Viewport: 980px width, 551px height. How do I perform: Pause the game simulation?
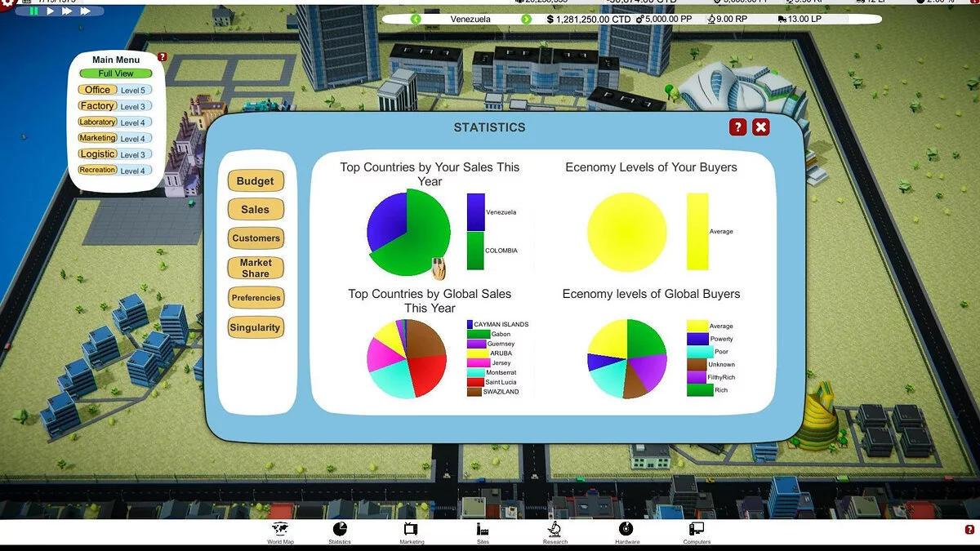(x=34, y=11)
